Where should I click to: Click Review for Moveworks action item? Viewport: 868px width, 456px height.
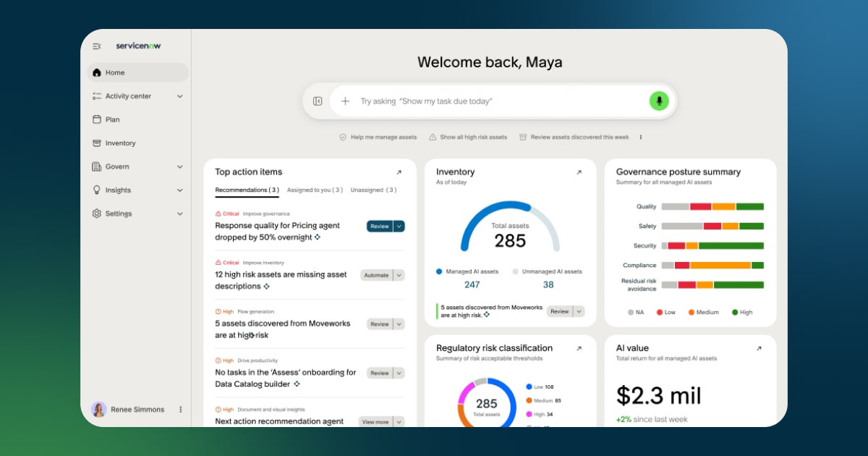(380, 324)
